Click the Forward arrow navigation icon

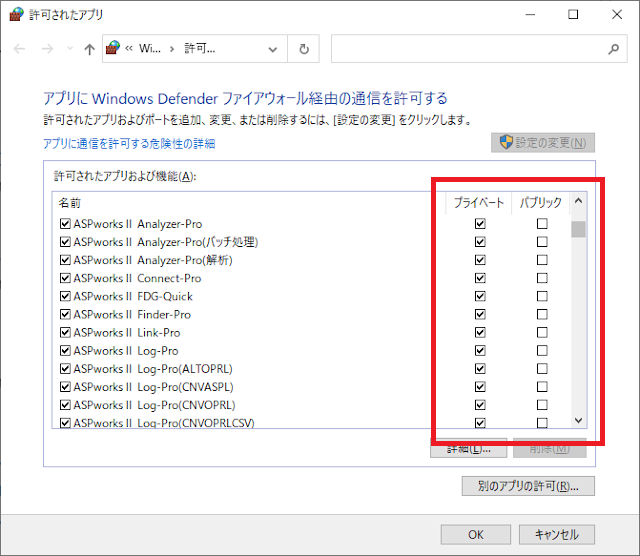pos(48,49)
